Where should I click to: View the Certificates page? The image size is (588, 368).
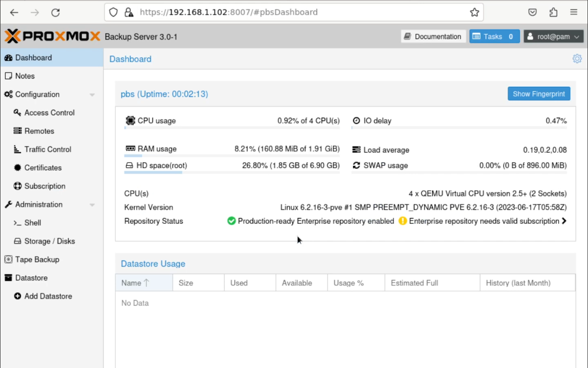(x=43, y=167)
